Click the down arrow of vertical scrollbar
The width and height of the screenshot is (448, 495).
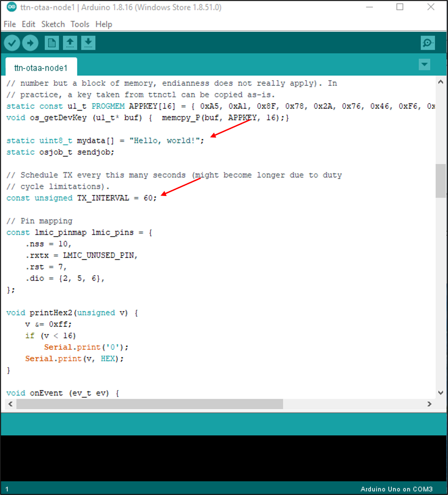[440, 392]
